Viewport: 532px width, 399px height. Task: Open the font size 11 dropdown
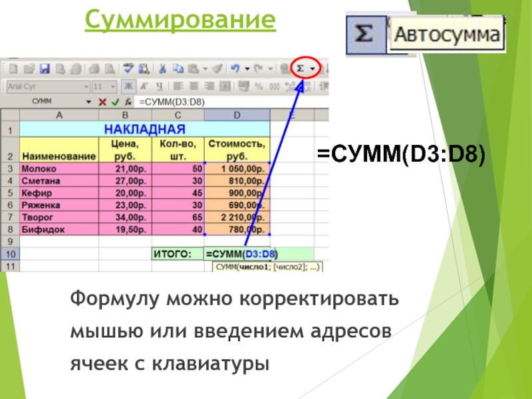[113, 86]
